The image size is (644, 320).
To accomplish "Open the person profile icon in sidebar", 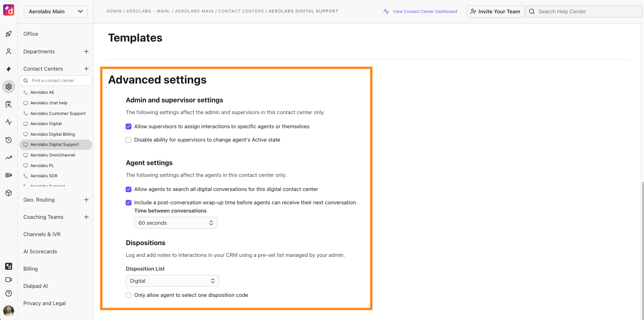I will (x=9, y=51).
